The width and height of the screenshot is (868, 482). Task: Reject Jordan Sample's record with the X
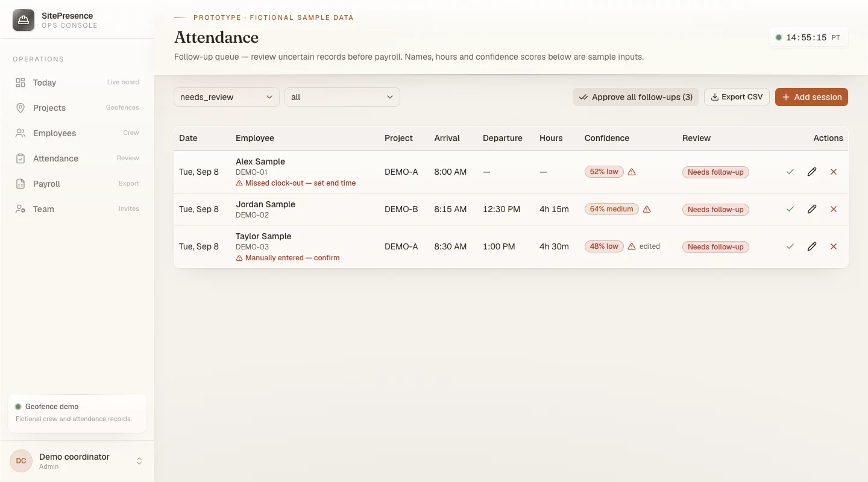point(834,209)
